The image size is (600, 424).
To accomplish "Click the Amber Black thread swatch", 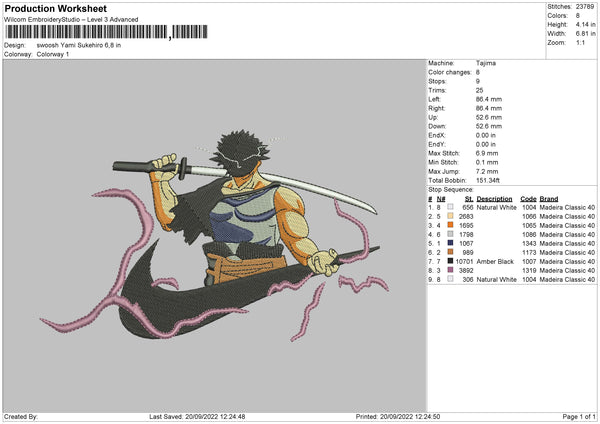I will click(450, 261).
